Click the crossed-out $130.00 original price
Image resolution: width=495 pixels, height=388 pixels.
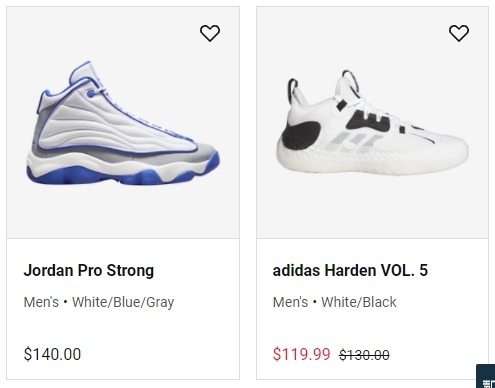click(364, 355)
